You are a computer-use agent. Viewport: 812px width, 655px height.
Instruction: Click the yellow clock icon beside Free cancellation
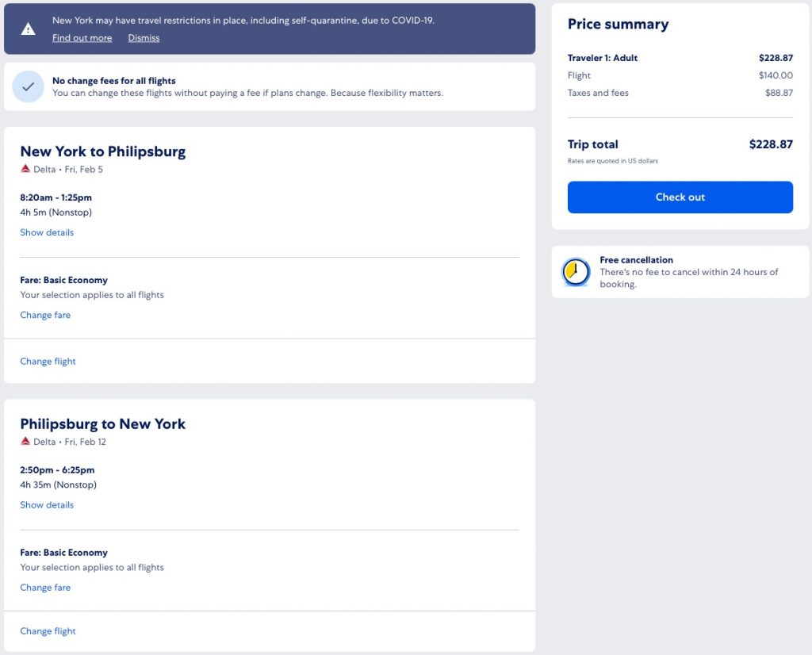(576, 272)
